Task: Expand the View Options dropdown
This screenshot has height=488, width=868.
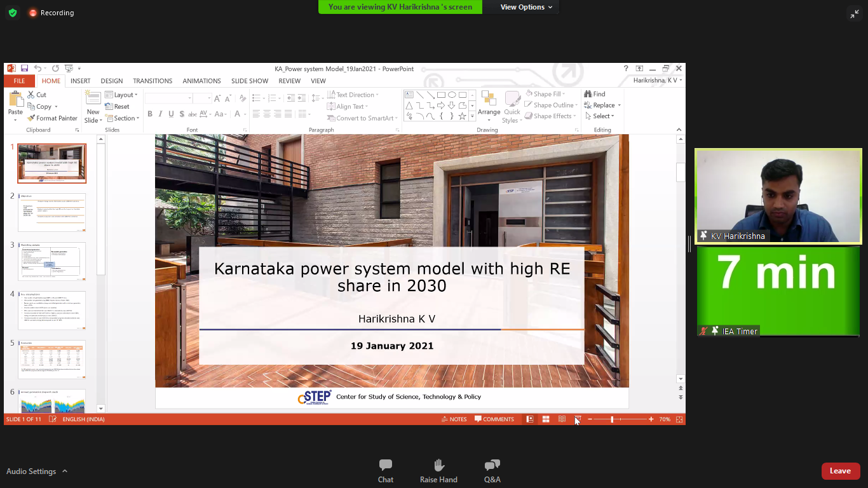Action: 526,7
